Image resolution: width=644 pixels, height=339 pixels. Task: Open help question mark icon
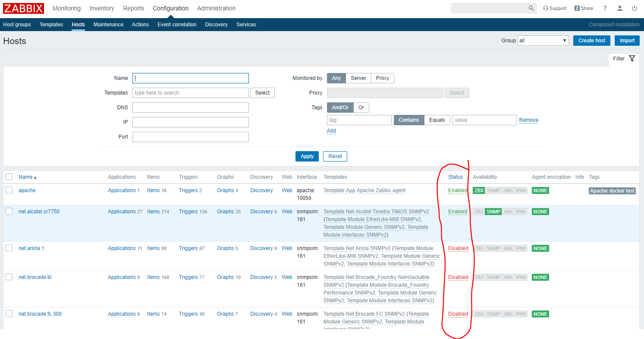click(x=605, y=8)
